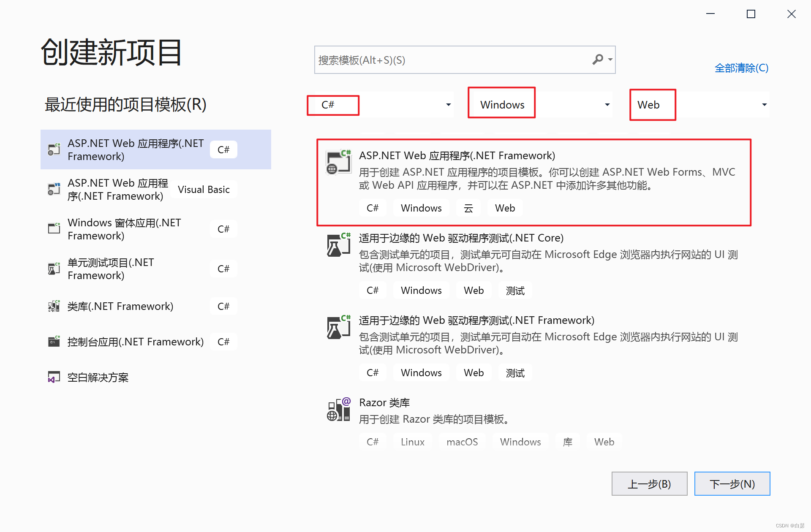Screen dimensions: 811x532
Task: Click the class library icon in recent list
Action: click(54, 306)
